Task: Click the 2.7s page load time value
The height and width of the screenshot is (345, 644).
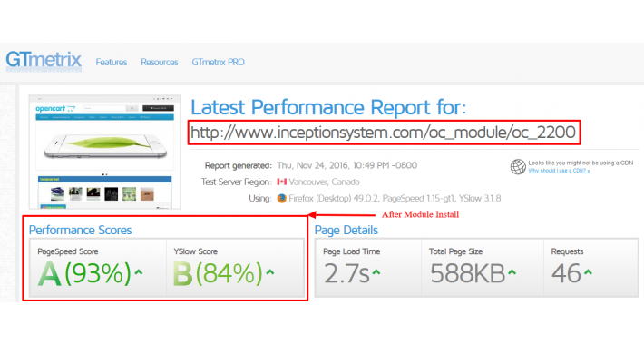Action: (x=346, y=273)
